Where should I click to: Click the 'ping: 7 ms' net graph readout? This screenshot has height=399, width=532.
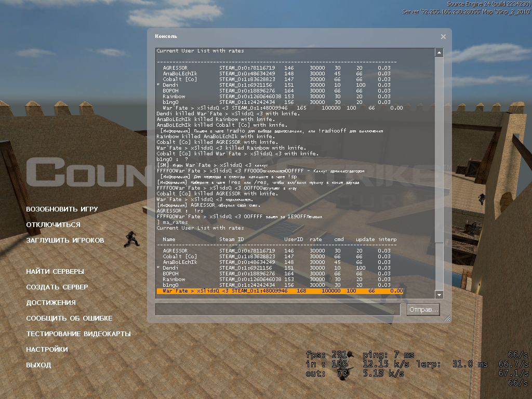pyautogui.click(x=389, y=355)
